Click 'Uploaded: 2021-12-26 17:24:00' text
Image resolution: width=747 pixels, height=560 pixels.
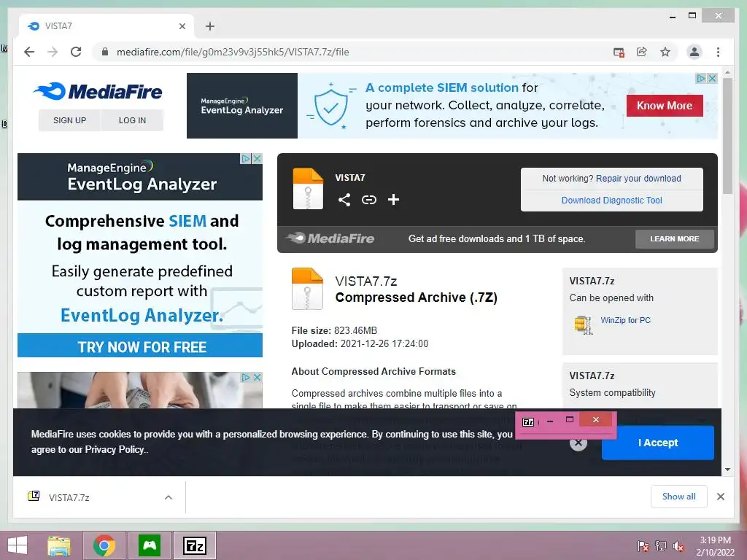[x=360, y=344]
